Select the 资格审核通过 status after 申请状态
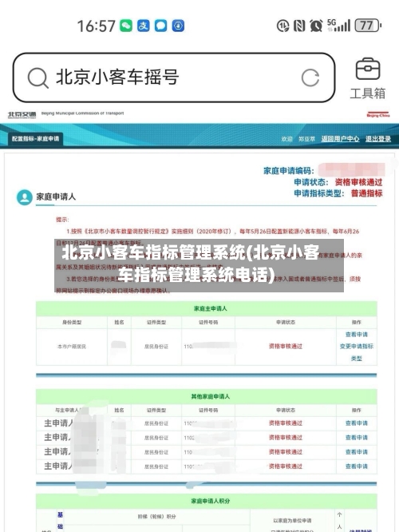 point(358,182)
